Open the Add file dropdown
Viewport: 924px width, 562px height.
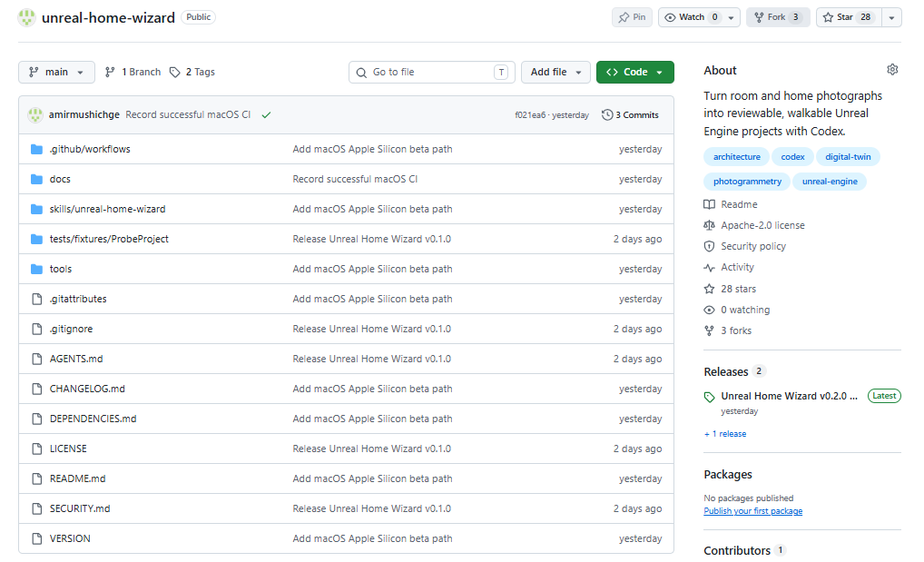[x=555, y=72]
